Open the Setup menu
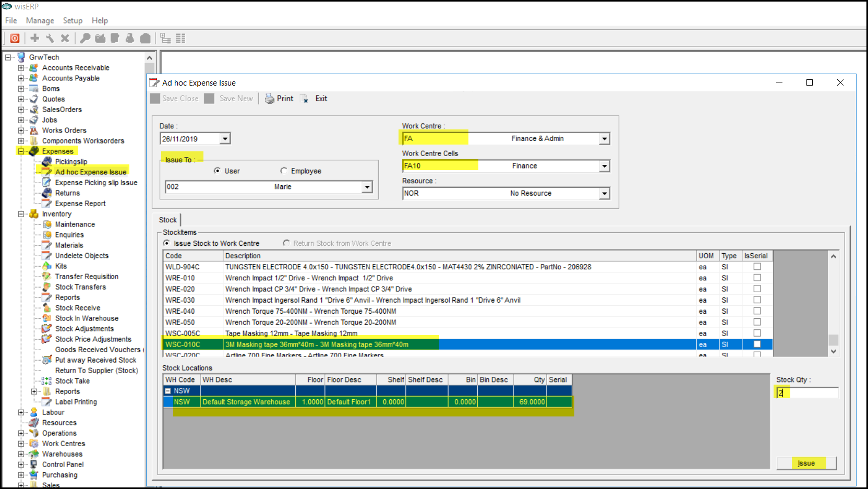The width and height of the screenshot is (868, 489). point(73,20)
